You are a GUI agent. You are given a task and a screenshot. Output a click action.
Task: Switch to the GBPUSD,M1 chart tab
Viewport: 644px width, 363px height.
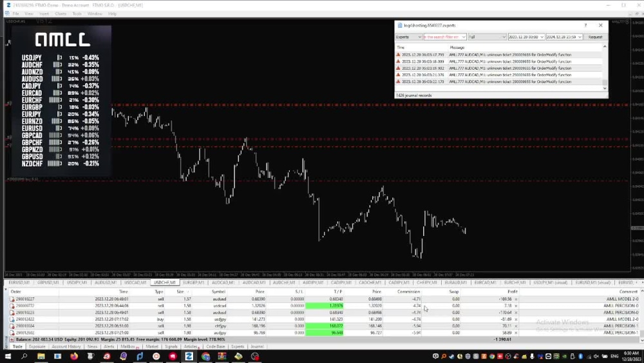click(x=48, y=283)
